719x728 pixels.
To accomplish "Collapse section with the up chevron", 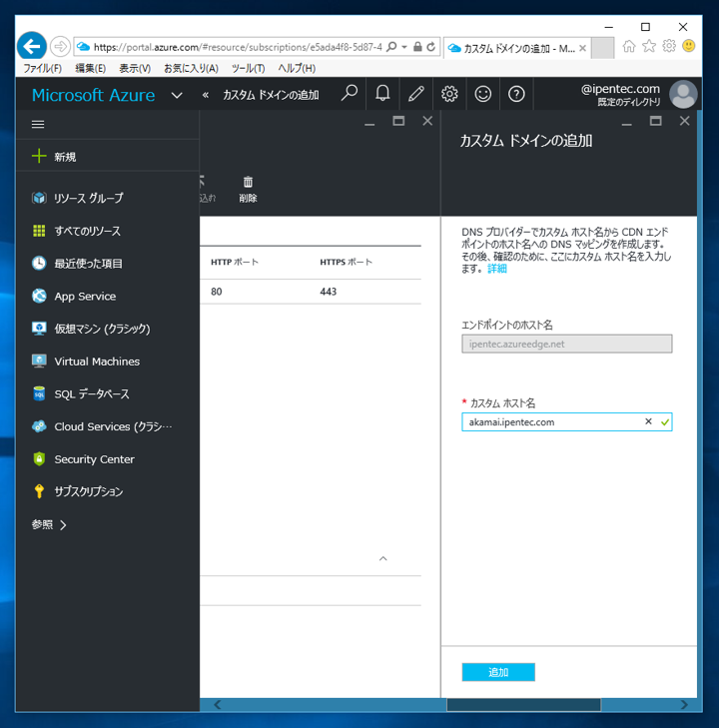I will 382,558.
